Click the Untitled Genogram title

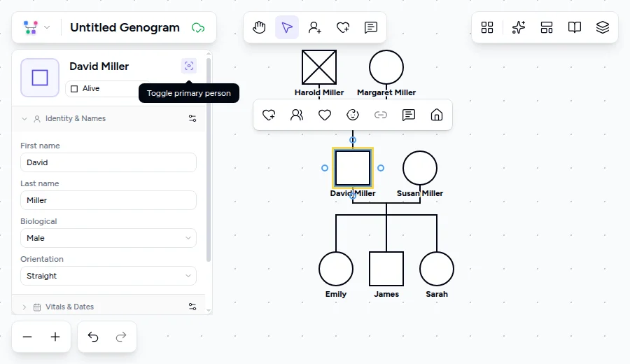(125, 27)
